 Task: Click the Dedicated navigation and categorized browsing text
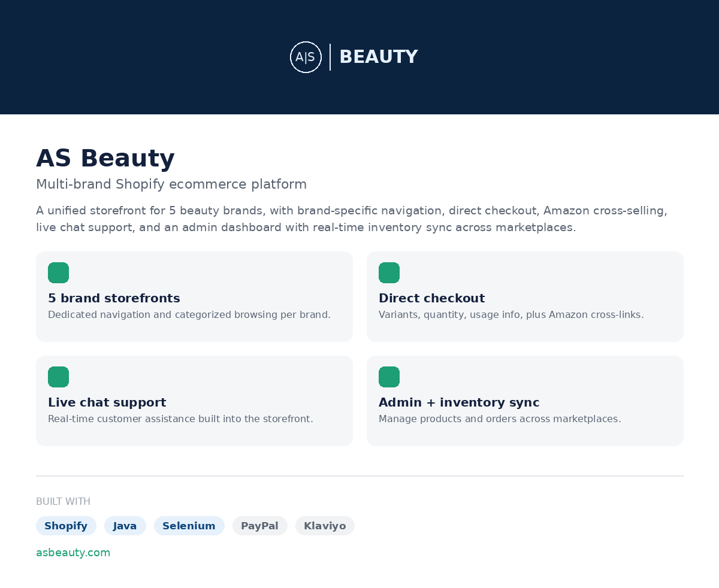tap(189, 315)
